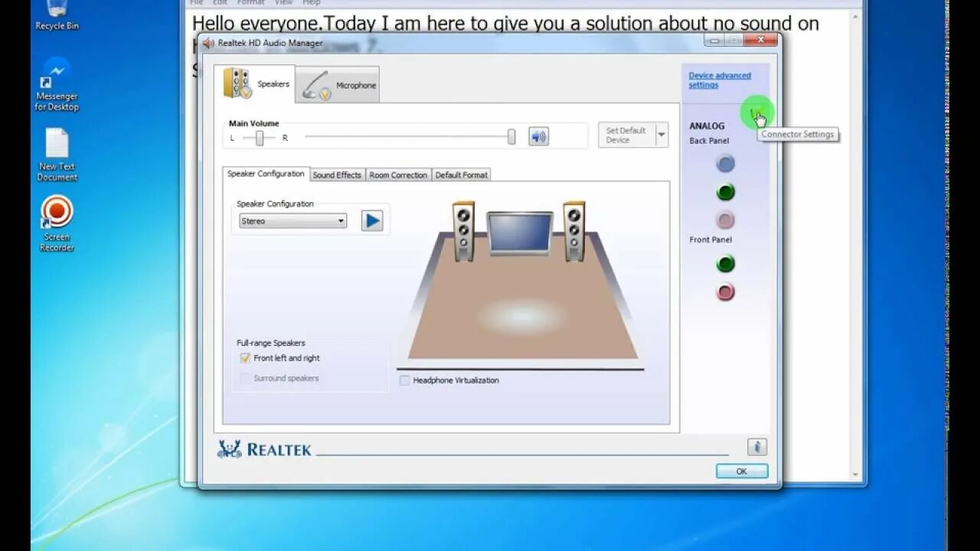Open Device advanced settings link

(x=720, y=80)
